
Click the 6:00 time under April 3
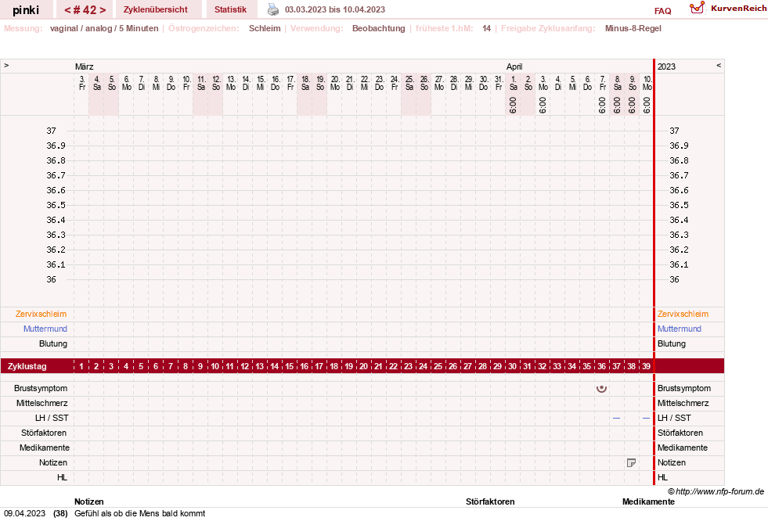point(543,105)
